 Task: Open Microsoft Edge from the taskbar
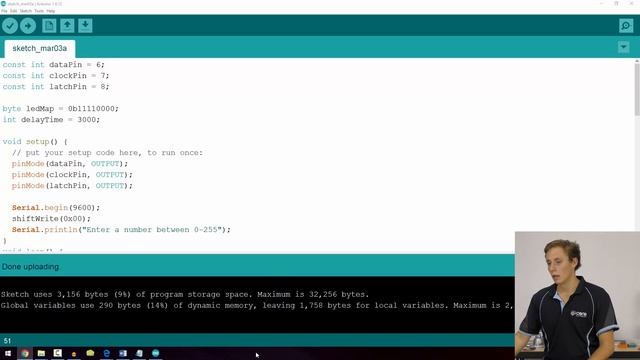click(x=107, y=353)
